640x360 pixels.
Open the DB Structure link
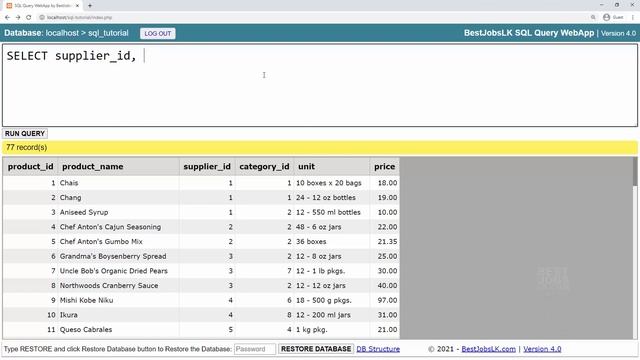[x=378, y=349]
